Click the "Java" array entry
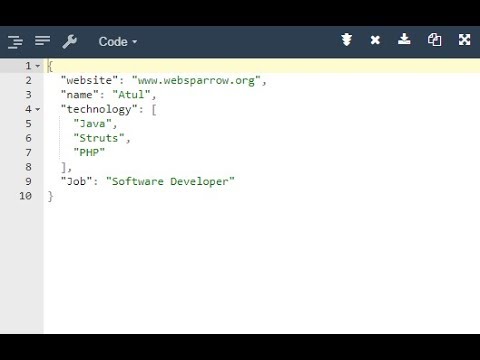This screenshot has width=480, height=360. click(x=92, y=124)
